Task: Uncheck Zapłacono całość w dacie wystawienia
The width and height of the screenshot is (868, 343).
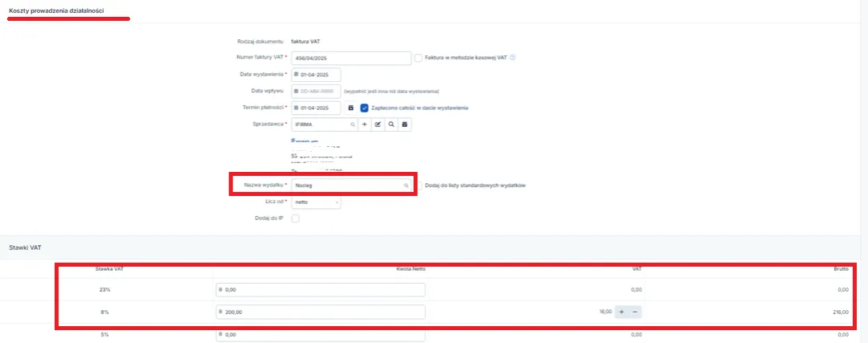Action: 364,108
